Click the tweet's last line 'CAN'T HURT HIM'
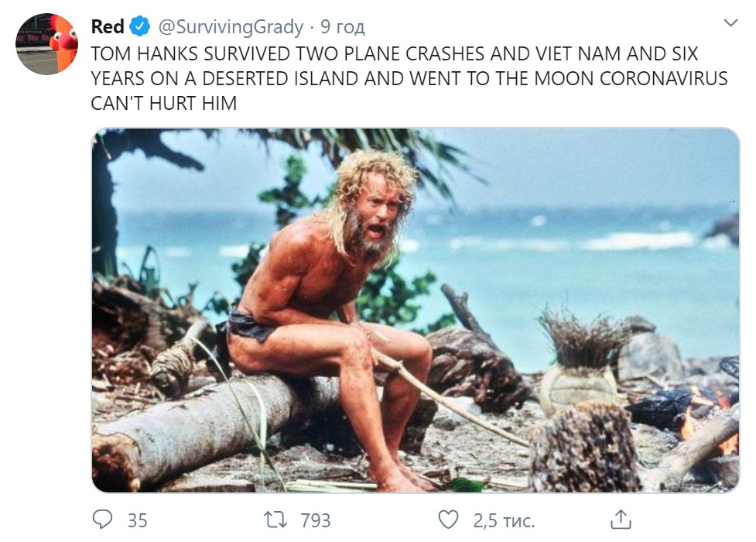Screen dimensions: 756x542 pos(164,103)
